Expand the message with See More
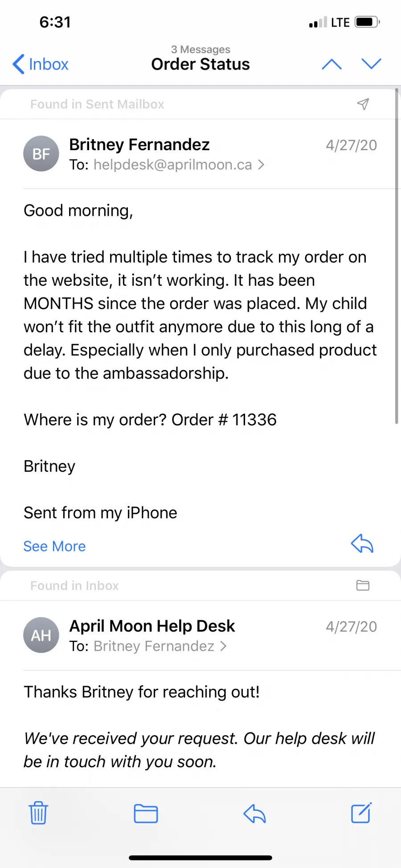This screenshot has width=401, height=868. [54, 546]
